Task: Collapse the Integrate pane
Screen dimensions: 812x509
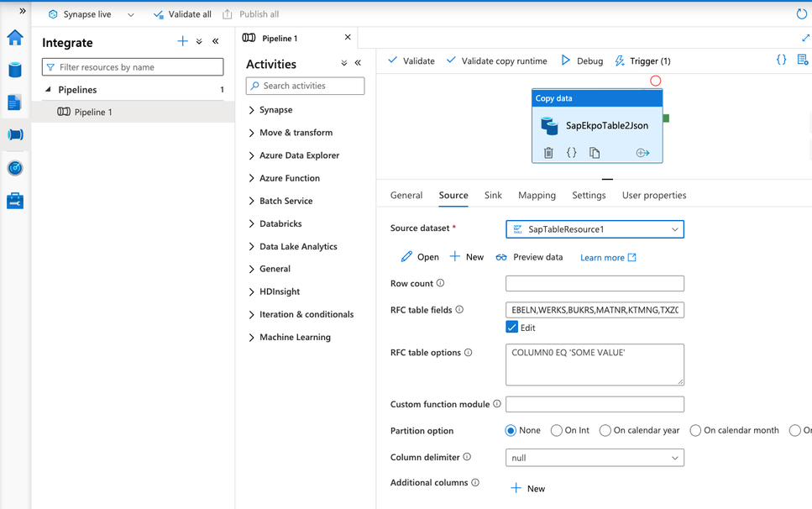Action: pyautogui.click(x=216, y=41)
